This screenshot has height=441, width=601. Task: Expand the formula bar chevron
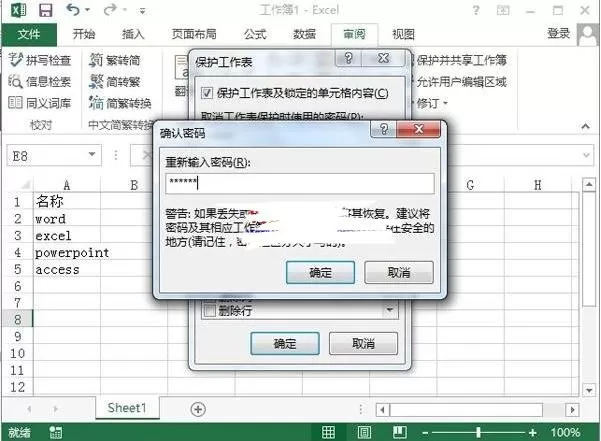586,155
